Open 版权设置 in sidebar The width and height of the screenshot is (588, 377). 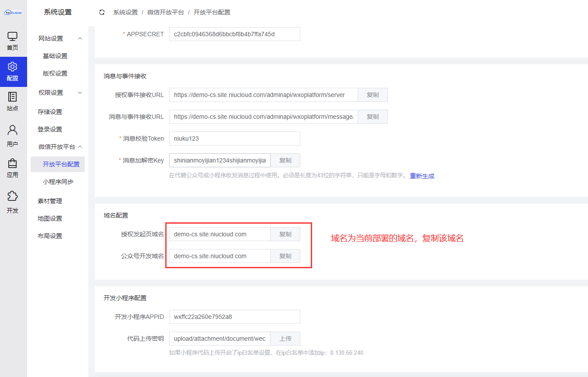click(55, 73)
